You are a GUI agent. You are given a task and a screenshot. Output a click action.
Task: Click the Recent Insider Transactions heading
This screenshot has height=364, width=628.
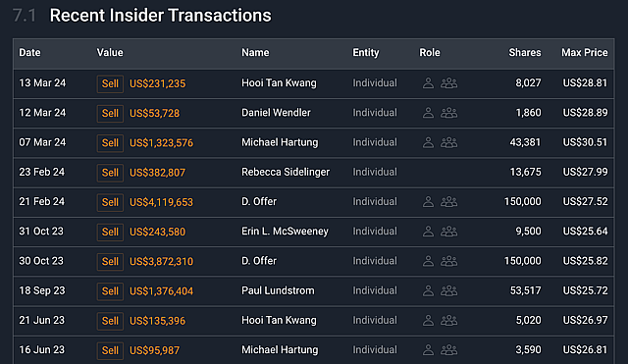point(160,16)
